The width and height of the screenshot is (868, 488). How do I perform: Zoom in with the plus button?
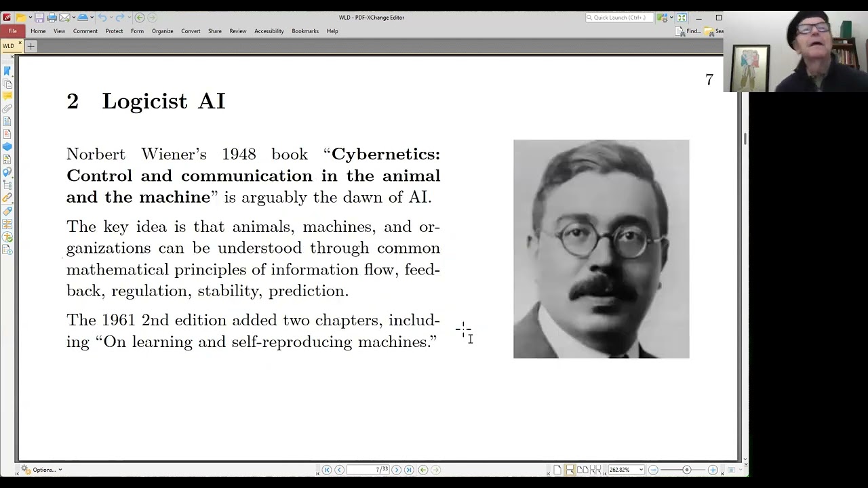(713, 470)
